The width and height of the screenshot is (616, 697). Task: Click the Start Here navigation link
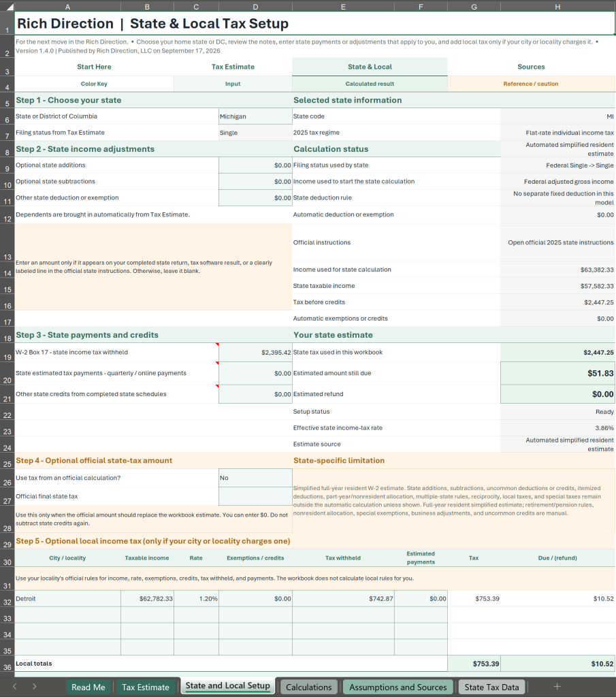94,67
